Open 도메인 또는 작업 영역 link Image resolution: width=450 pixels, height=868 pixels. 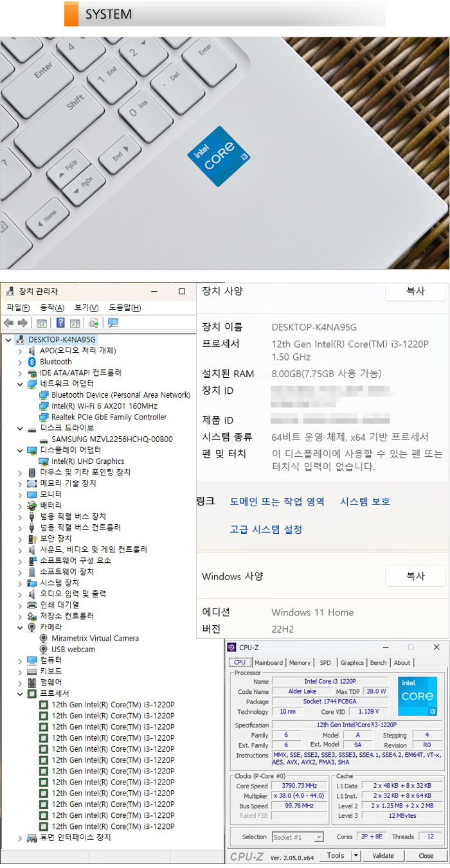click(x=277, y=502)
